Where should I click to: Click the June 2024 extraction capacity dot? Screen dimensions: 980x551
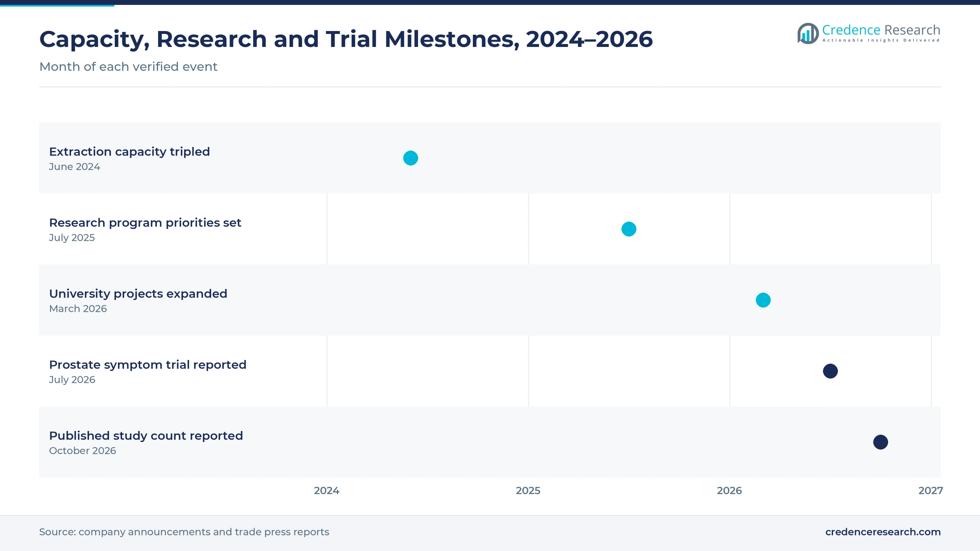(410, 158)
